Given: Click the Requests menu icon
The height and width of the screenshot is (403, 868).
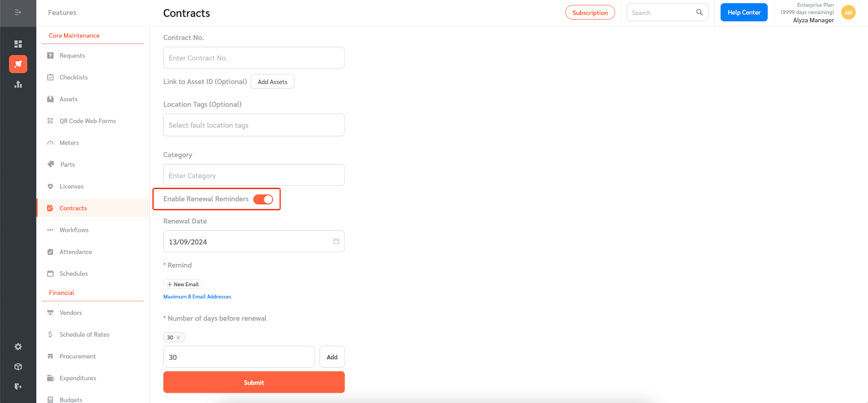Looking at the screenshot, I should pos(50,55).
